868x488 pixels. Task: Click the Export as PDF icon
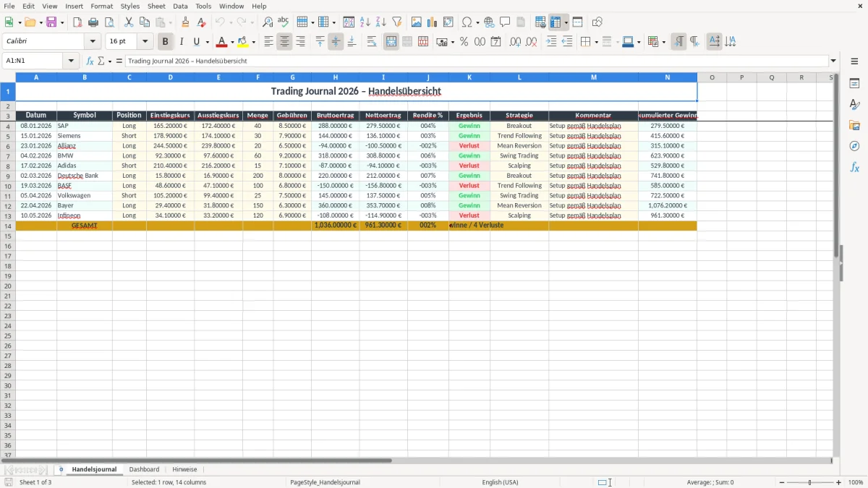[x=77, y=22]
